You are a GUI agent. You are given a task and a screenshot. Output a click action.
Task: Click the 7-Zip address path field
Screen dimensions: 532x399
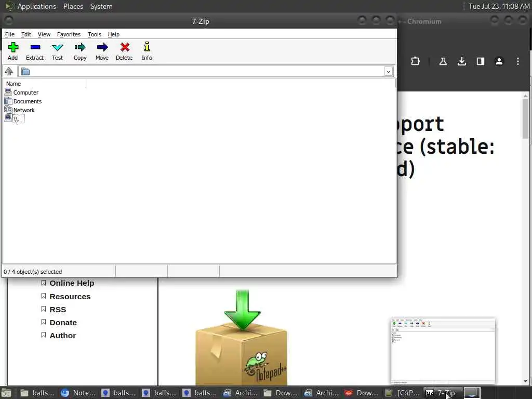point(206,71)
